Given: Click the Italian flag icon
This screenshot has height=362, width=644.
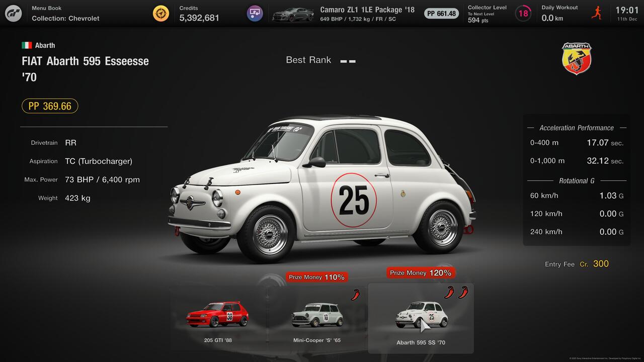Looking at the screenshot, I should [27, 45].
